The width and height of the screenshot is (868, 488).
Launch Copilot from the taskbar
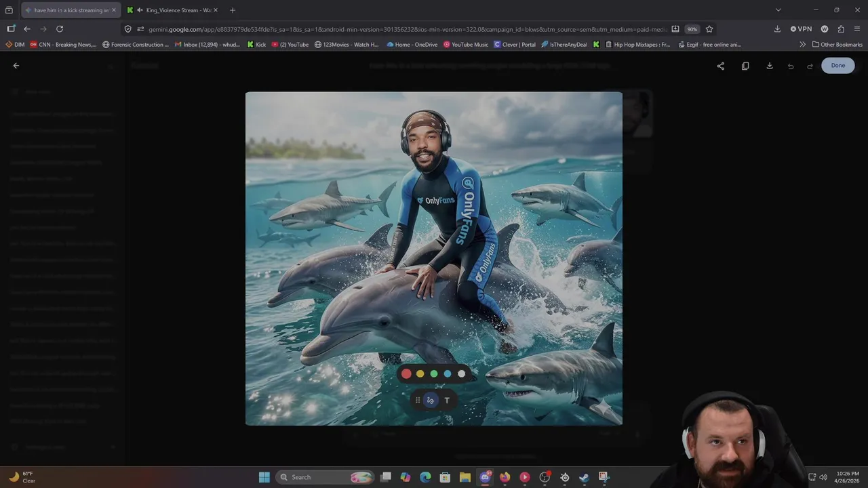pos(406,477)
